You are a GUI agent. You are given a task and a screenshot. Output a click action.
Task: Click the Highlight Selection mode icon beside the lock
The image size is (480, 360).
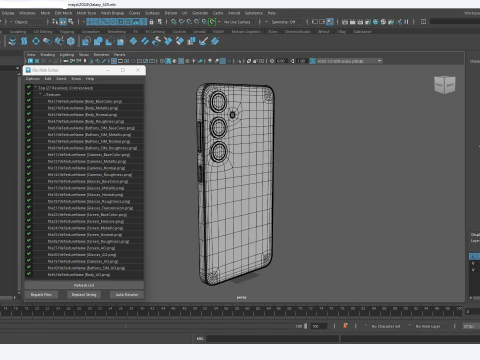click(159, 22)
